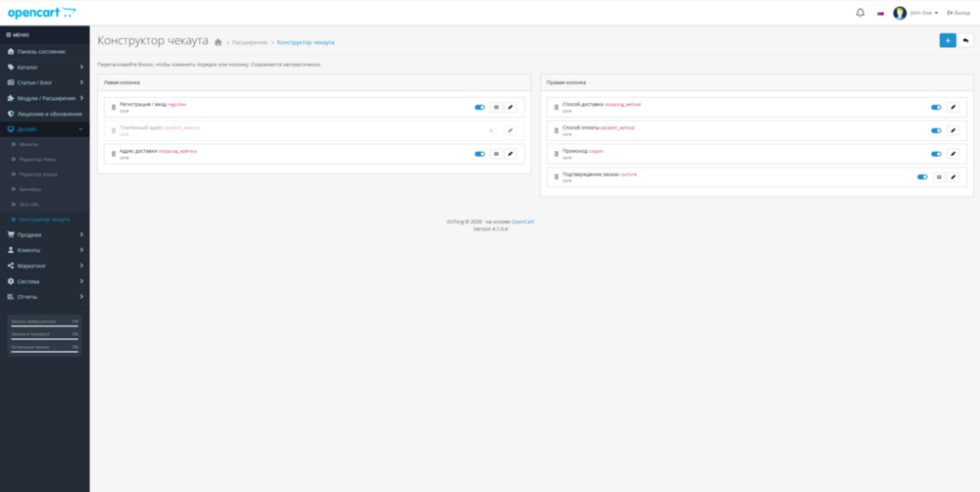Click drag handle of Адрес доставки
The height and width of the screenshot is (492, 980).
(113, 154)
